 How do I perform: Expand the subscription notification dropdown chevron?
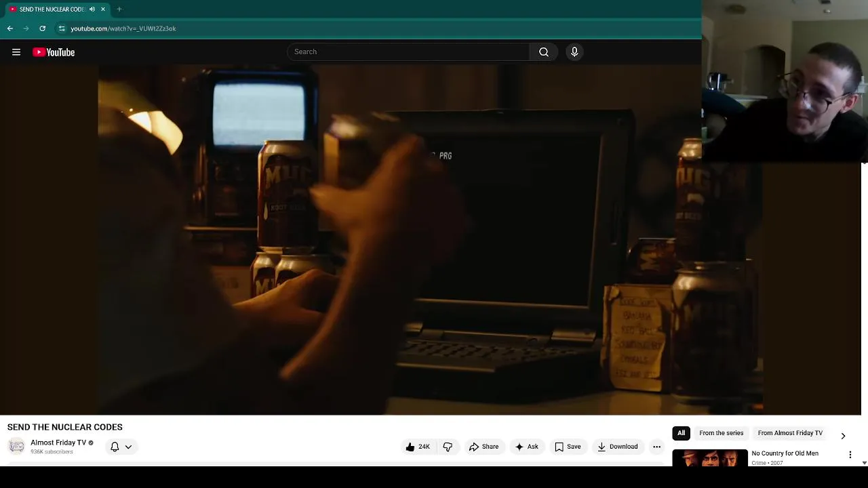pyautogui.click(x=128, y=447)
